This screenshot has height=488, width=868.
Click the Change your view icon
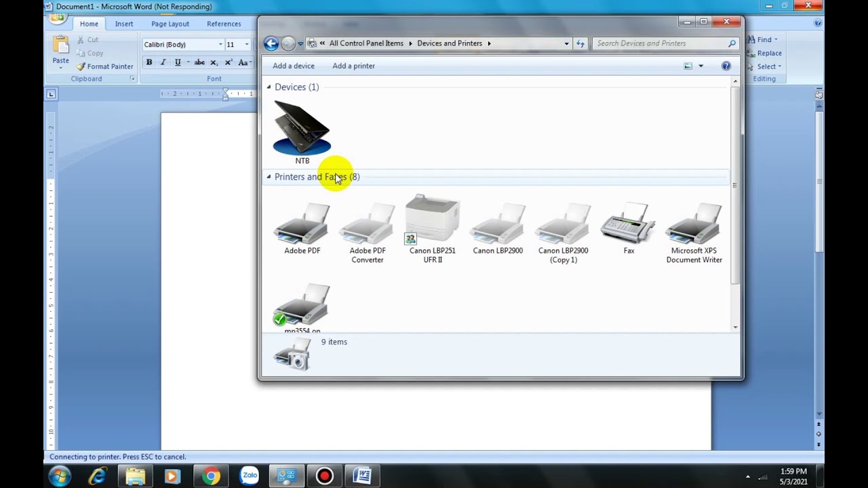tap(688, 66)
